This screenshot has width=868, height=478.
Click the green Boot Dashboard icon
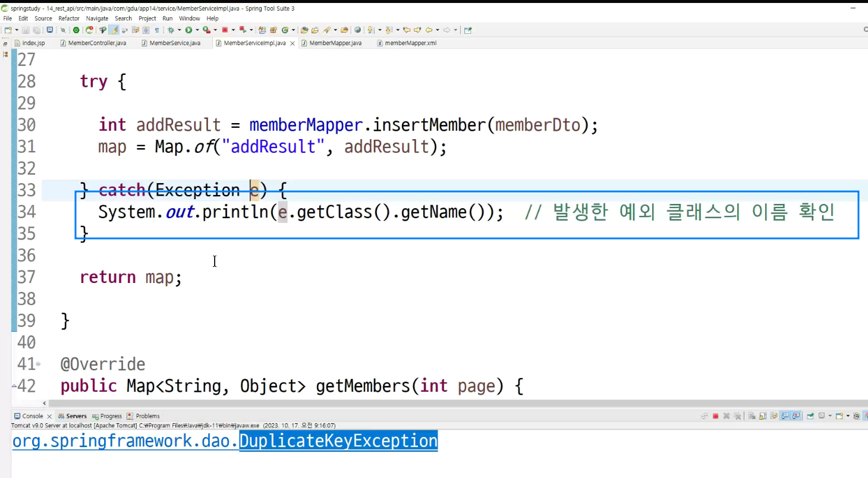pyautogui.click(x=76, y=30)
